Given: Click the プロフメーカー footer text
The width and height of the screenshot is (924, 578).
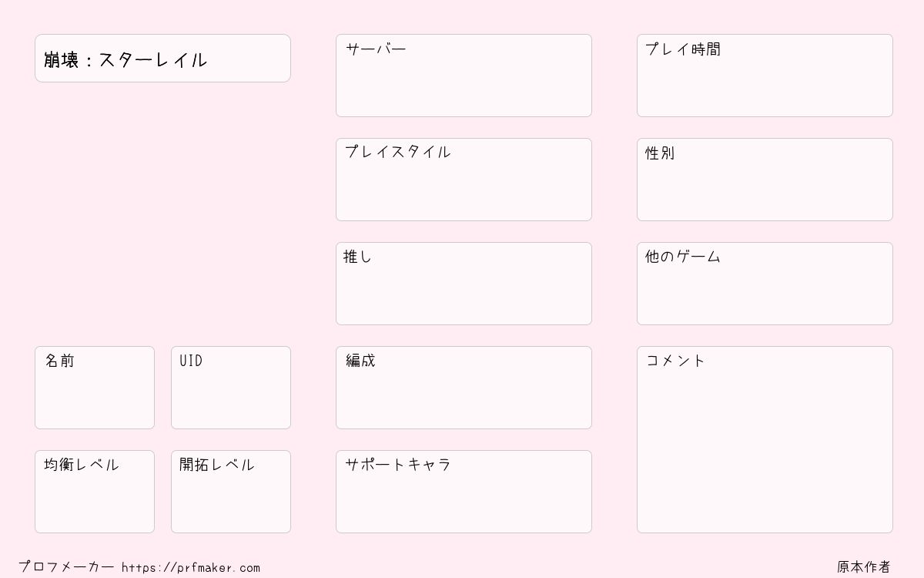Looking at the screenshot, I should tap(66, 567).
